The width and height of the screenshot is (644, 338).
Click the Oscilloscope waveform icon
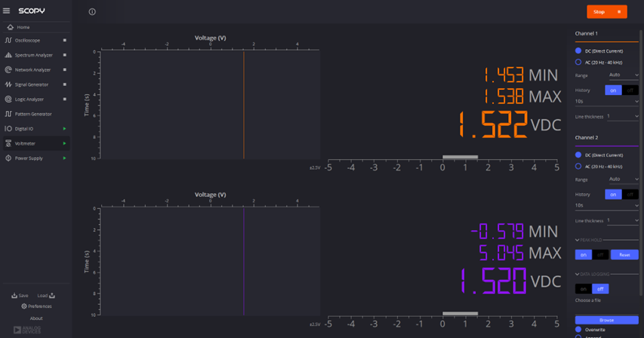8,40
